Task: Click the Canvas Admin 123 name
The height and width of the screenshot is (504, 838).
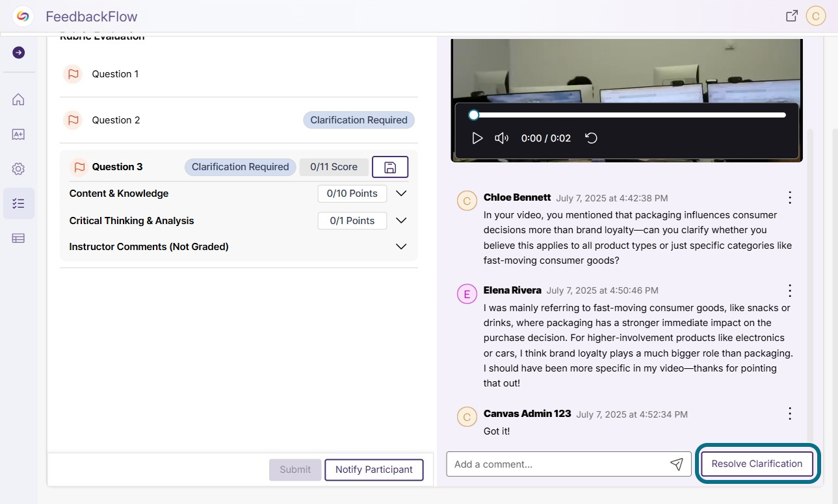Action: click(527, 414)
